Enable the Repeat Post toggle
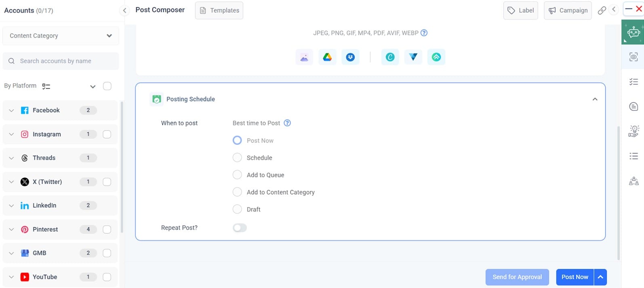Viewport: 644px width, 288px height. coord(240,228)
